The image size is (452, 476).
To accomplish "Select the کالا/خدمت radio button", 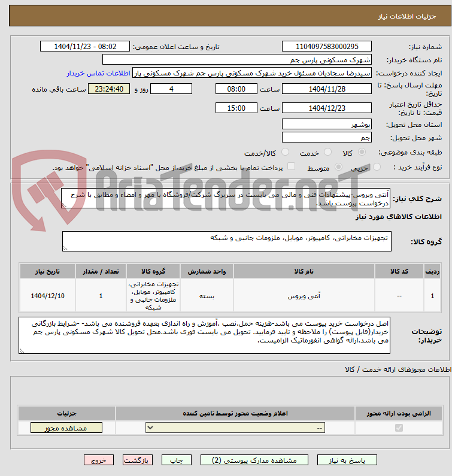I will (285, 152).
